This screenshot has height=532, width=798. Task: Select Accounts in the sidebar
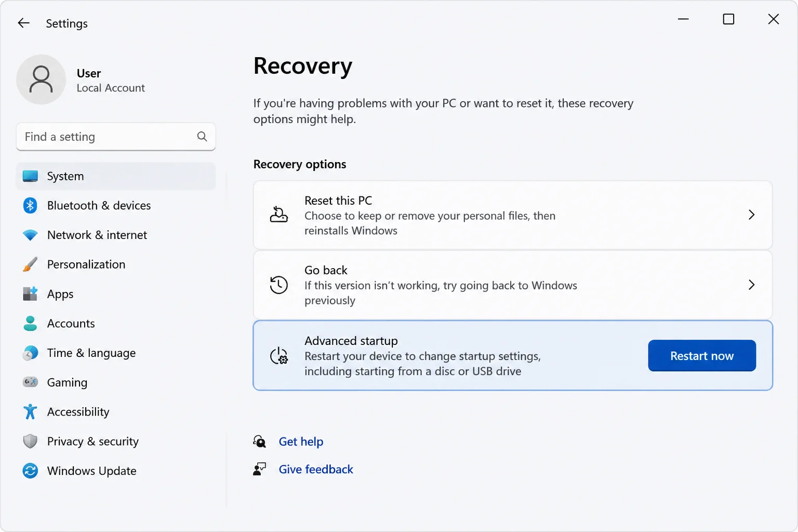click(116, 323)
